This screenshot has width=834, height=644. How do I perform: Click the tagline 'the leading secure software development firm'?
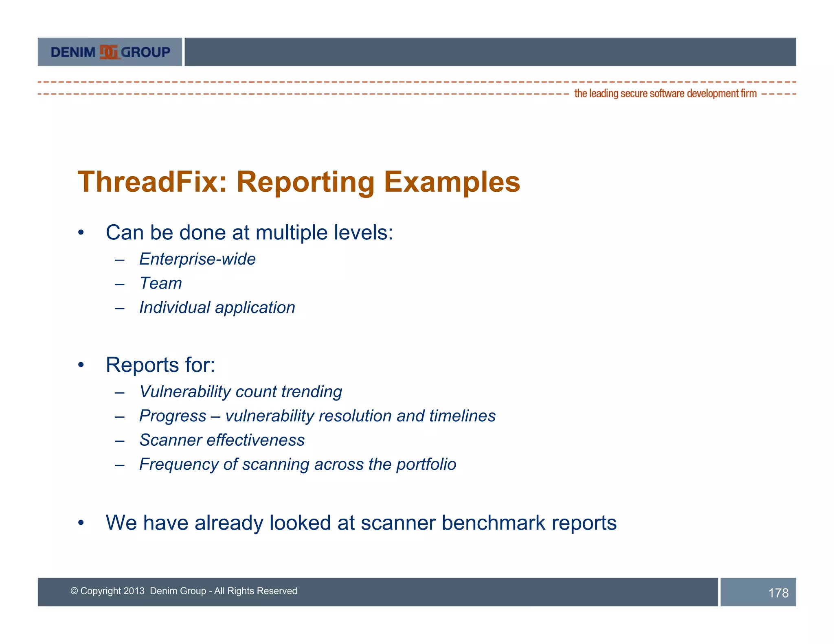(x=665, y=94)
